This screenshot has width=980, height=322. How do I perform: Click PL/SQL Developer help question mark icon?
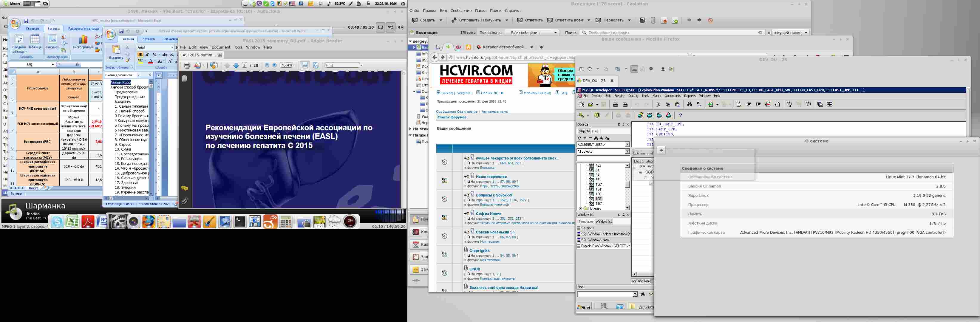(x=681, y=115)
